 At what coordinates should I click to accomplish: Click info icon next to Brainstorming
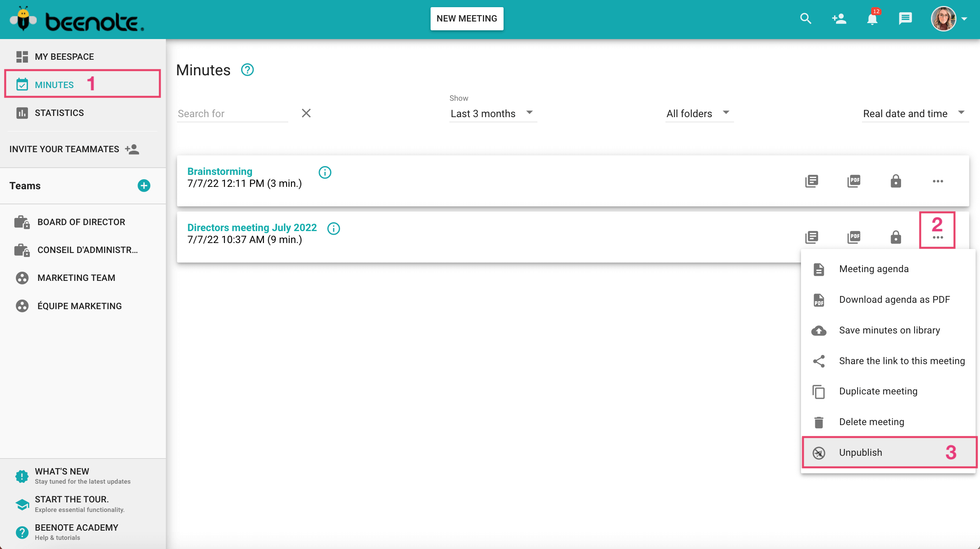(x=325, y=173)
